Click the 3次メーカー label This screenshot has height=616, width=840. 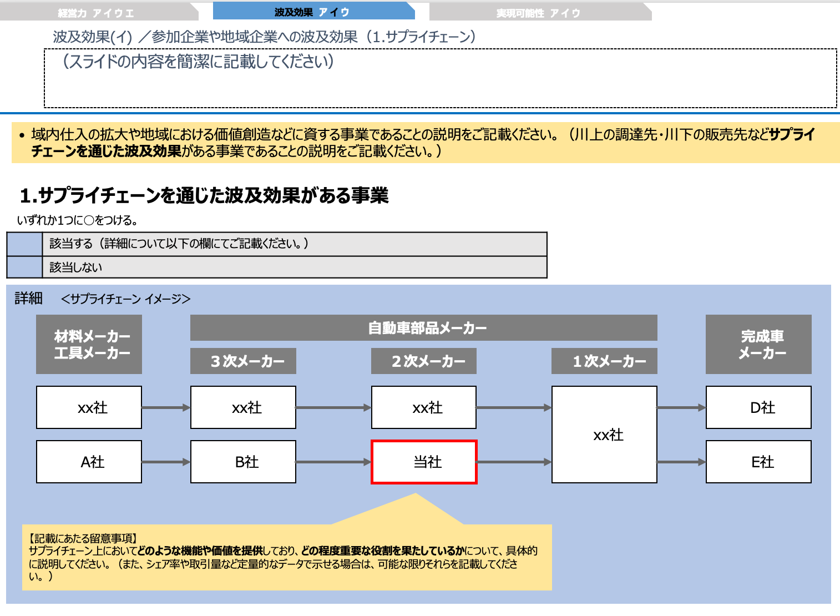pos(243,361)
